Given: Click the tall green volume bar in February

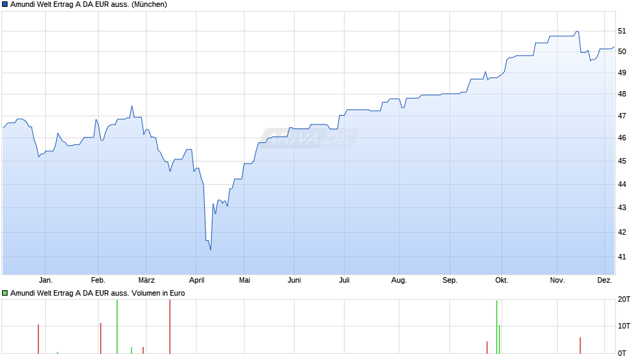Looking at the screenshot, I should click(x=117, y=326).
